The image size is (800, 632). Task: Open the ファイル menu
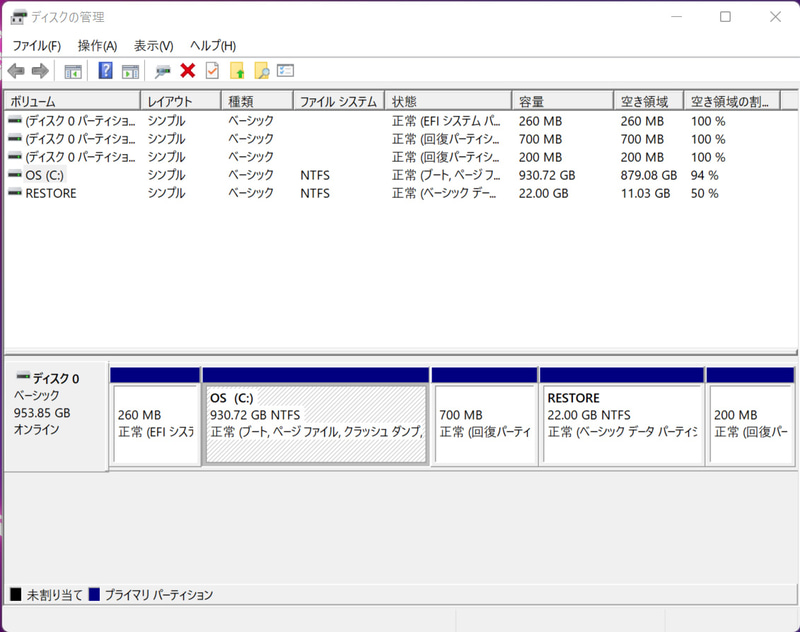point(36,46)
